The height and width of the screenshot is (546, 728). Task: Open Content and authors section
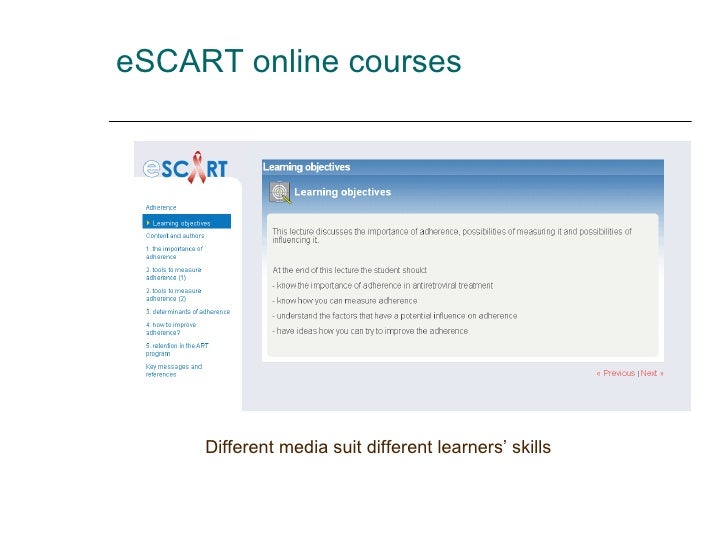tap(175, 236)
